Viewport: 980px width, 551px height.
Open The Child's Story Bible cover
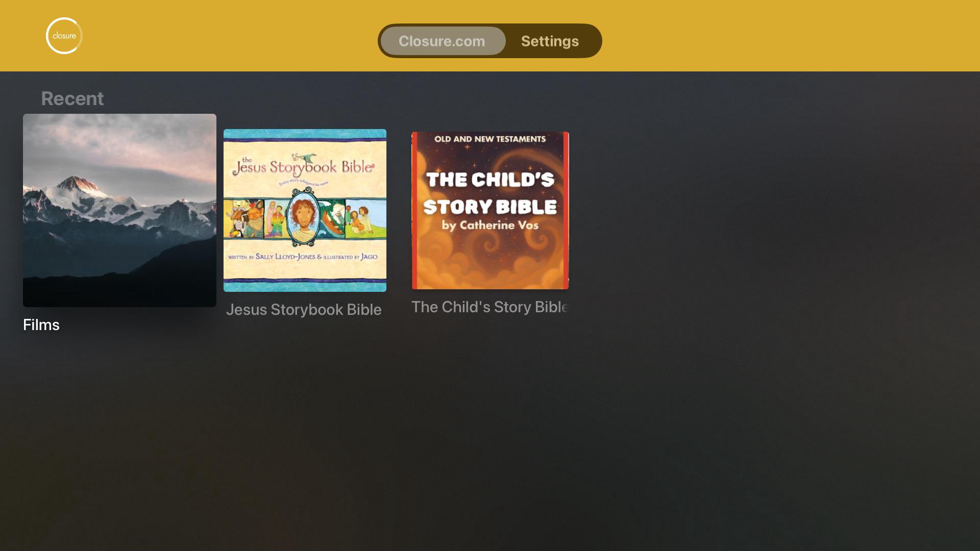click(x=490, y=210)
